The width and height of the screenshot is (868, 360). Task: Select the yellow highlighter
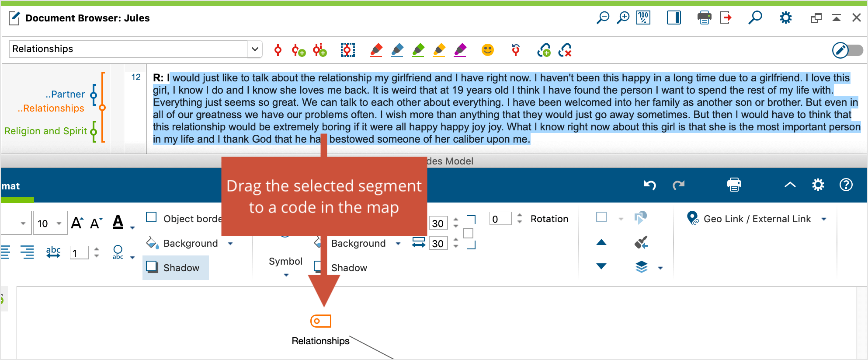[x=439, y=50]
